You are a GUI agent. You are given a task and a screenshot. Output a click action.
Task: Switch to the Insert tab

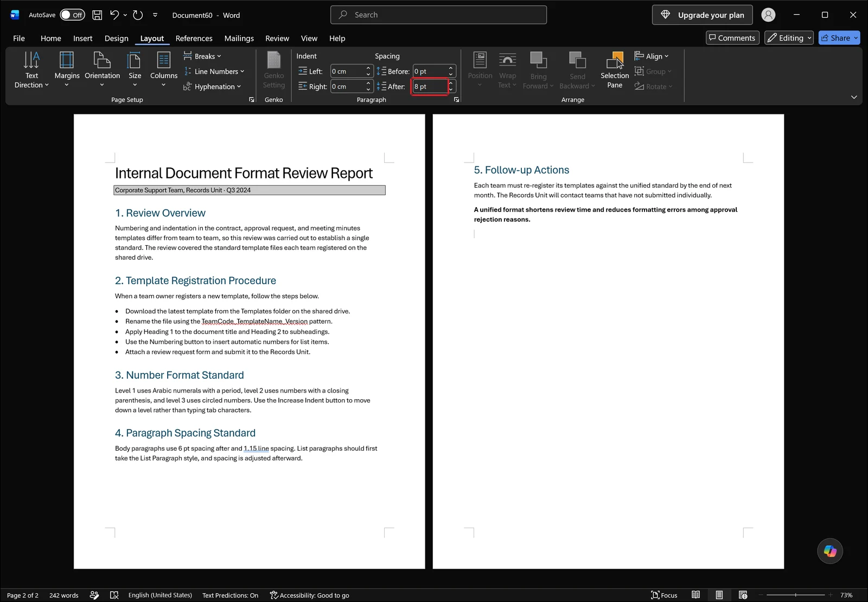pos(83,39)
